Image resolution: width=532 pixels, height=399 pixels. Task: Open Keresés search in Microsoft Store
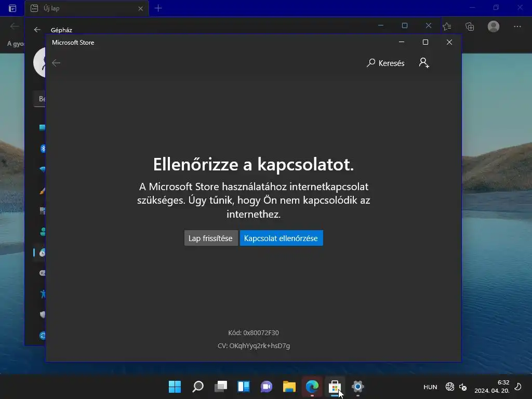tap(385, 63)
